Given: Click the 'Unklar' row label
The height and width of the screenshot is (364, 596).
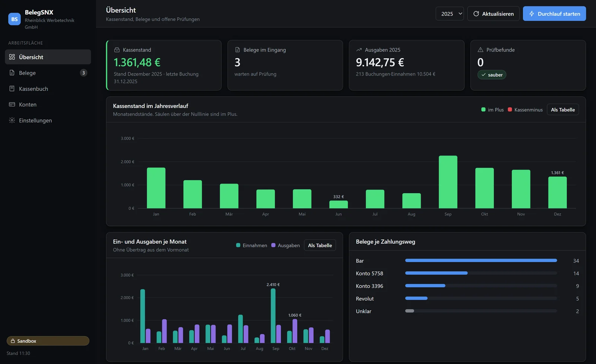Looking at the screenshot, I should [x=364, y=312].
